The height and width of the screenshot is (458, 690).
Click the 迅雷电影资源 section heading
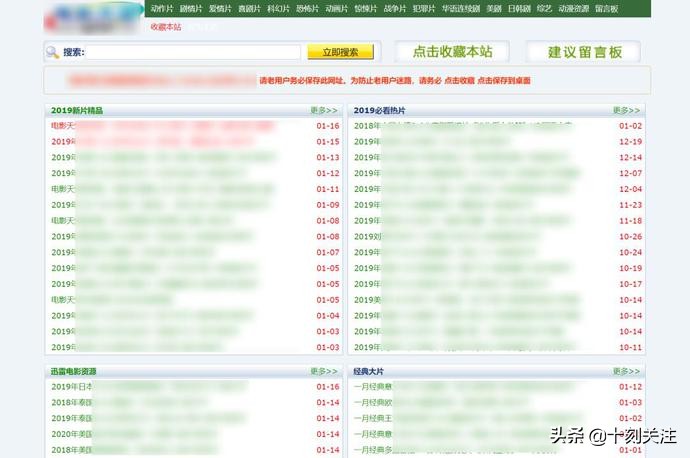tap(73, 371)
